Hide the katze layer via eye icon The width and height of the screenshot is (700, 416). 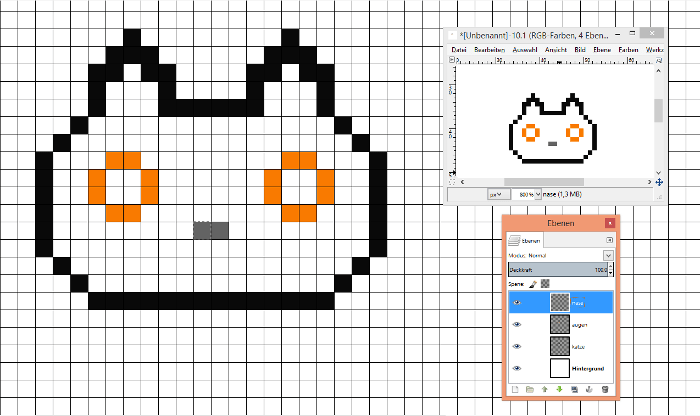coord(517,346)
